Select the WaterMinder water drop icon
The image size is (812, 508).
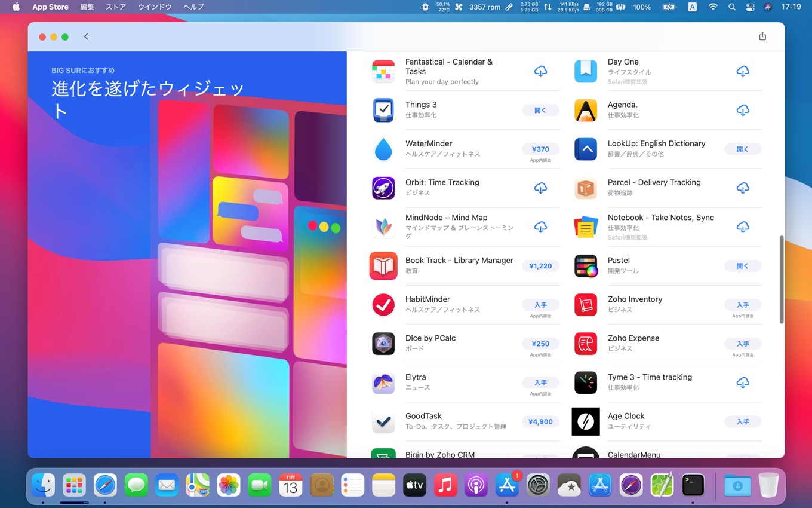[383, 149]
